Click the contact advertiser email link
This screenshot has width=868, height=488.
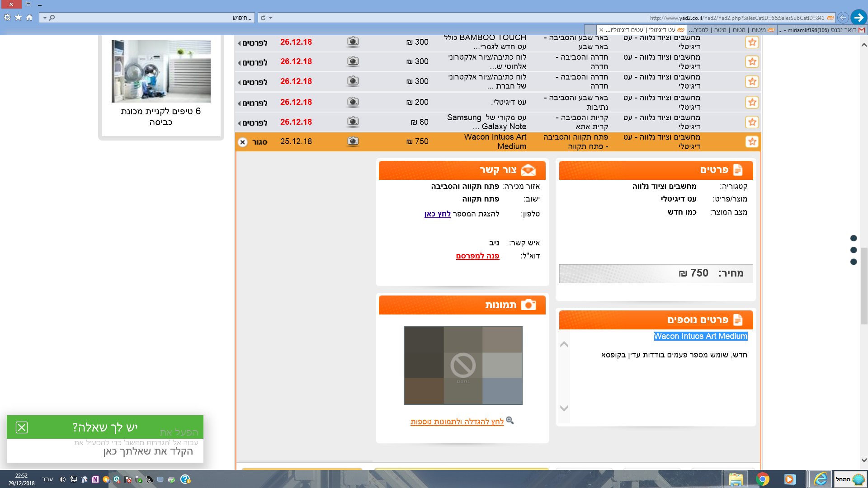click(x=477, y=256)
